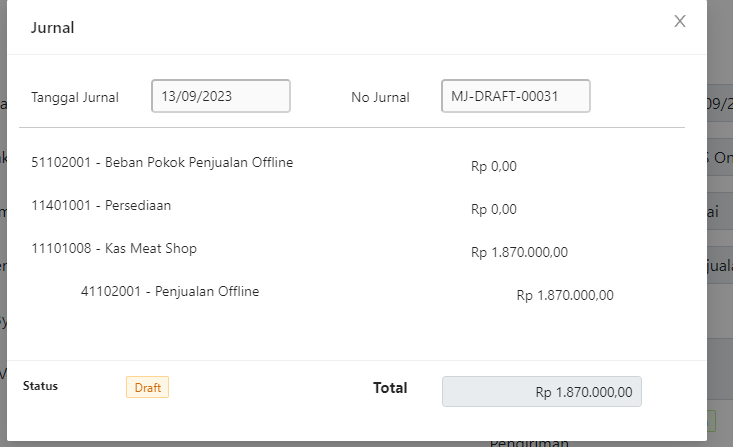Screen dimensions: 733x447
Task: Click the Tanggal Jurnal label
Action: (x=75, y=98)
